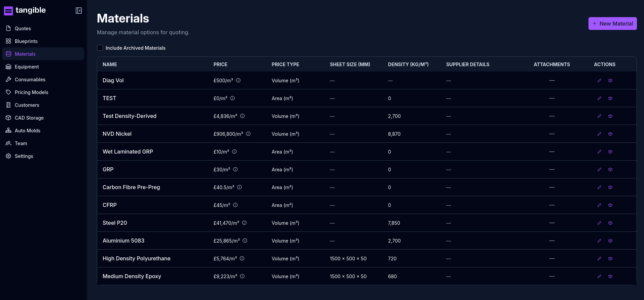The width and height of the screenshot is (644, 300).
Task: Show price info for Diag Vol
Action: point(238,80)
